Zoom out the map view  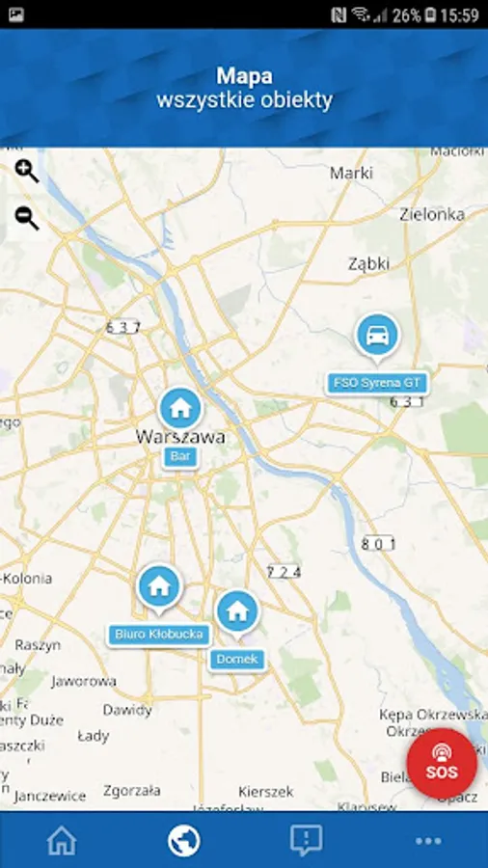pyautogui.click(x=27, y=218)
